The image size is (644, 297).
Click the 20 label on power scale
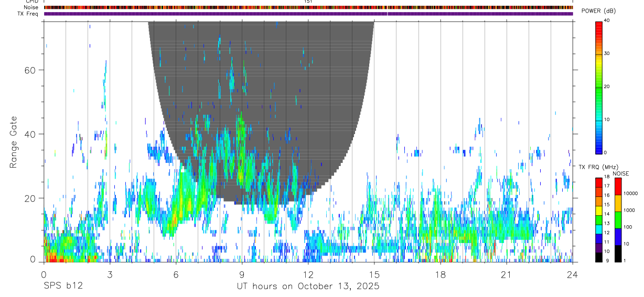606,87
